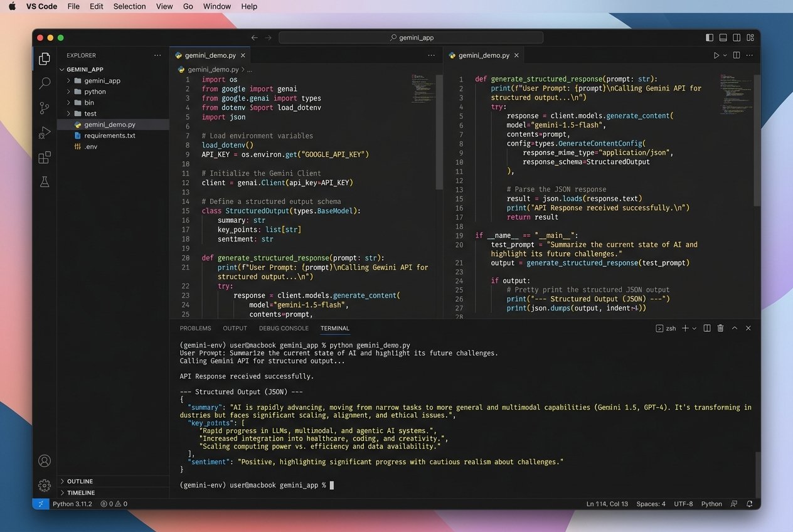Image resolution: width=793 pixels, height=532 pixels.
Task: Open the Run button dropdown chevron
Action: (725, 55)
